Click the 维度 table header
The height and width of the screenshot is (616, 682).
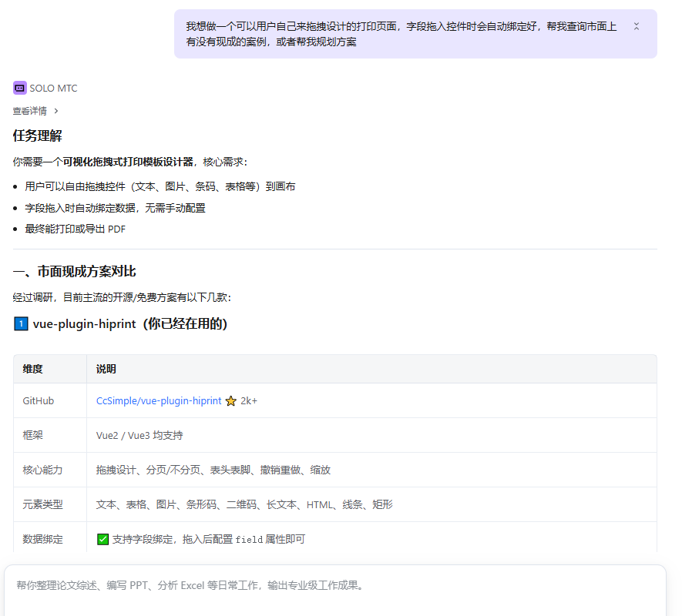(32, 369)
